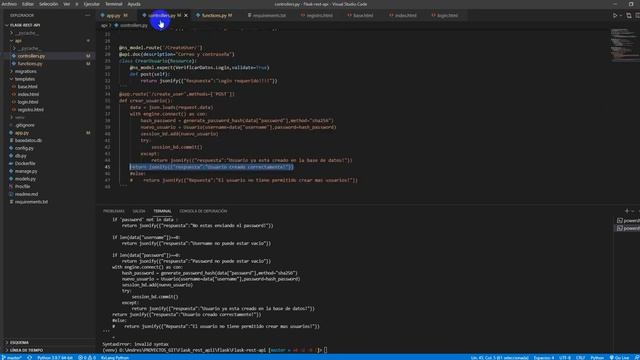Expand the top __pycache__ folder
The image size is (640, 360).
[x=27, y=33]
